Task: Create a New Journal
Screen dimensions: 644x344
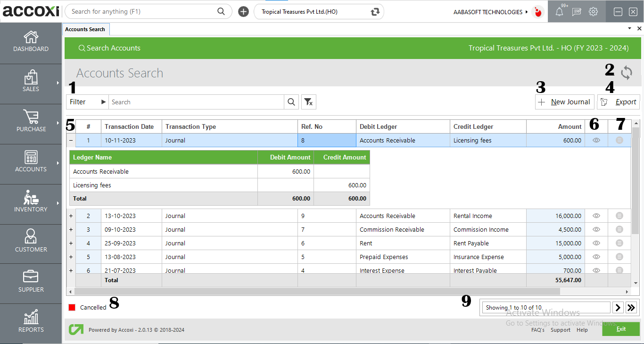Action: click(564, 101)
